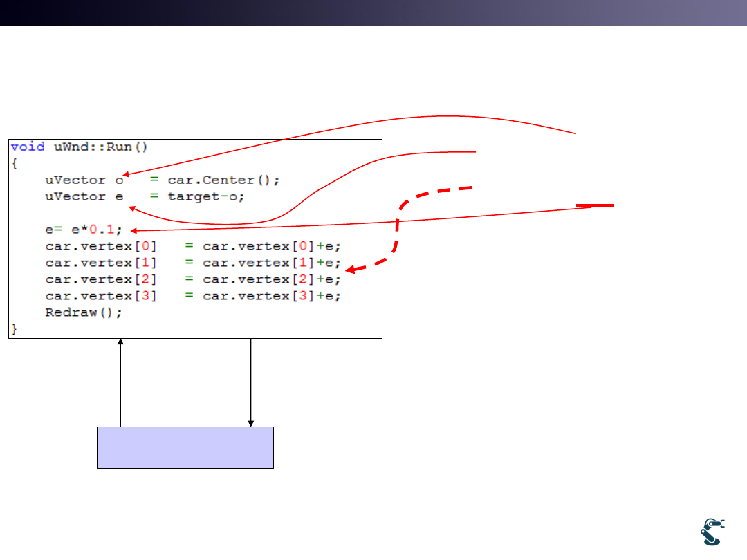Screen dimensions: 747x560
Task: Click the empty lavender box below the code
Action: coord(185,447)
